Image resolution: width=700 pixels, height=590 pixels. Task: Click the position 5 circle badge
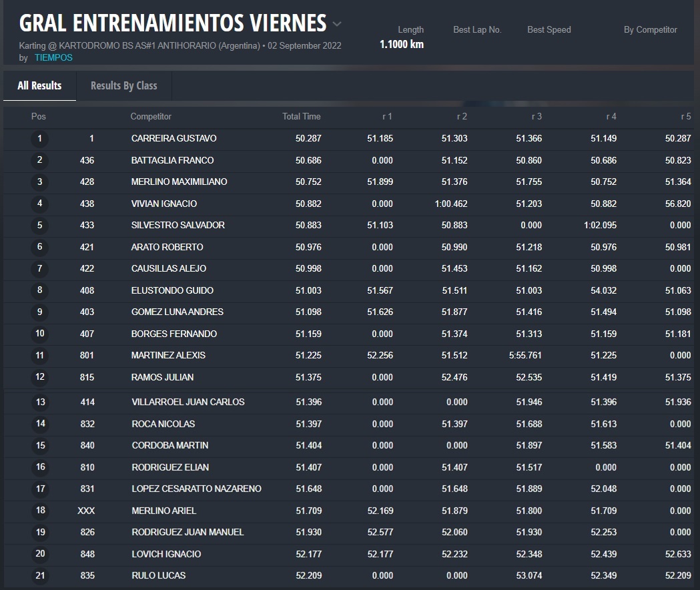39,226
